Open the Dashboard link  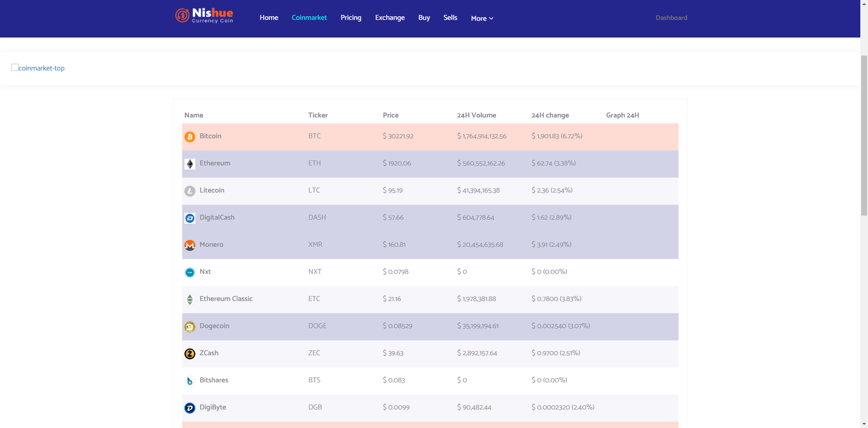(x=671, y=18)
